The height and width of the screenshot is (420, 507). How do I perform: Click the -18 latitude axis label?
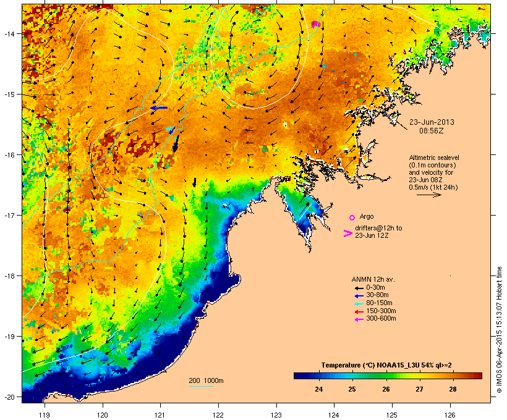(x=9, y=276)
